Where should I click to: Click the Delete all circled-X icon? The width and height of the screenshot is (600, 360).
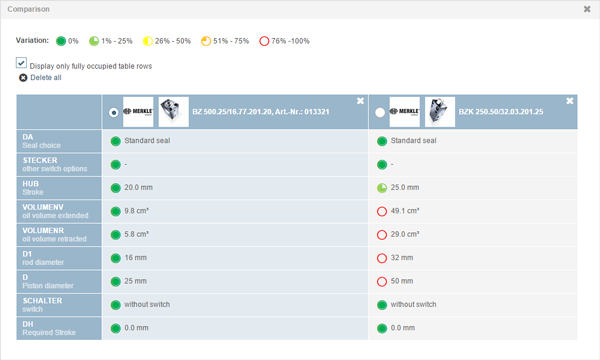pos(23,78)
